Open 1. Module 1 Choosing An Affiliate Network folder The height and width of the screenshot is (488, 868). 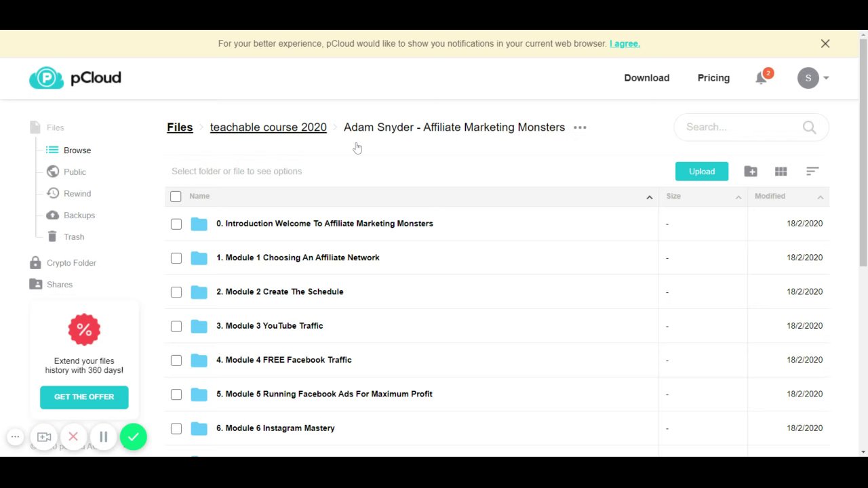[298, 258]
